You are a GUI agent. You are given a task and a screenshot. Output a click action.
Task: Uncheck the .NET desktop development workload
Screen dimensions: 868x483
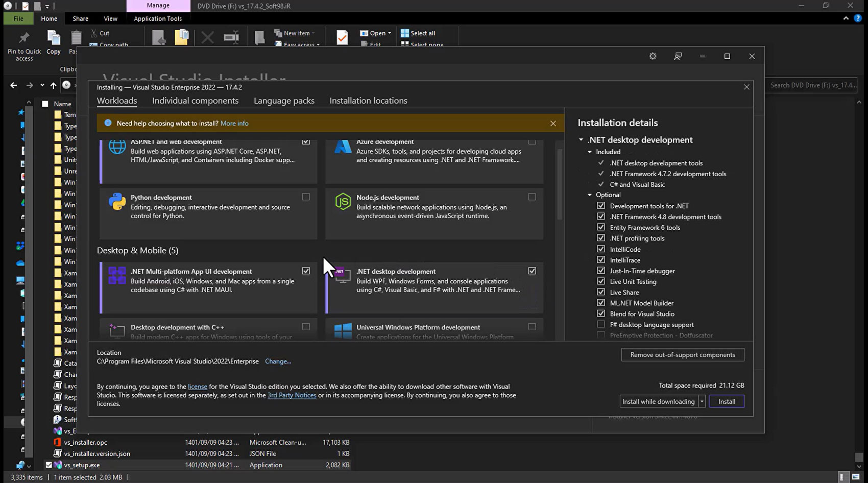point(532,271)
